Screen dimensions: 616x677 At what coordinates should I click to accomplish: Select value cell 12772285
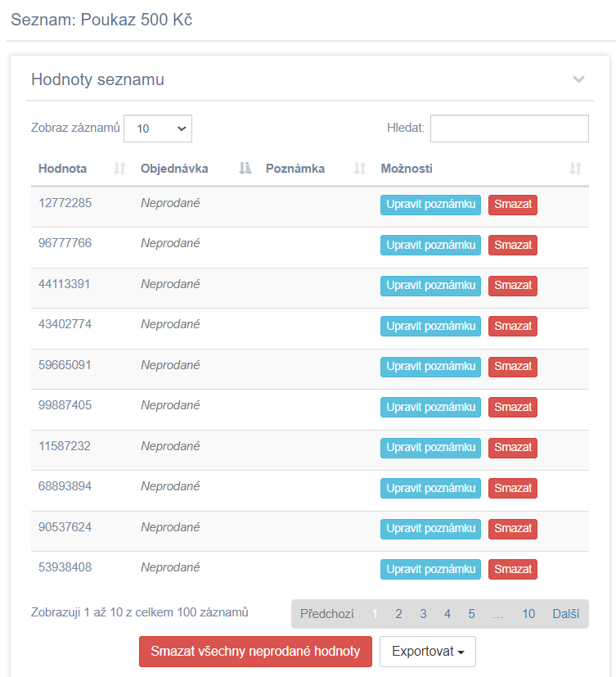(65, 203)
